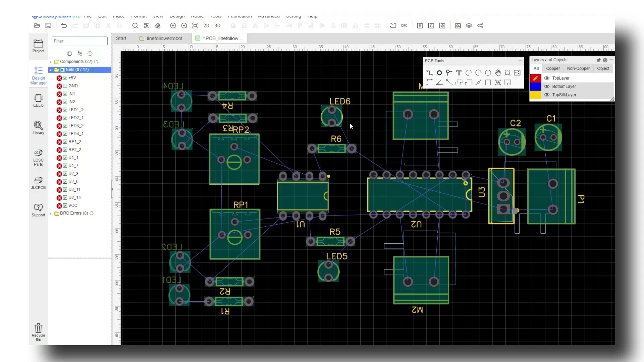
Task: Expand the DRC Errors (0) folder
Action: tap(51, 214)
